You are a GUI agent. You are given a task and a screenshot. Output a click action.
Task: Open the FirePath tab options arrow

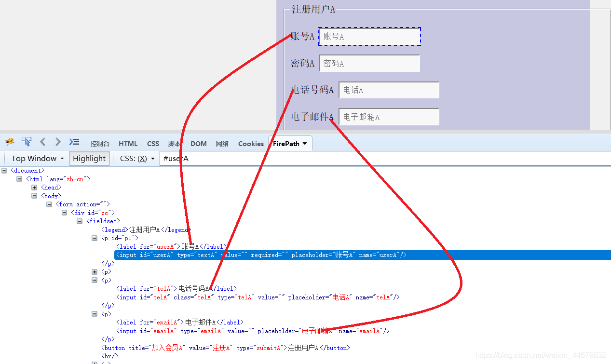click(305, 144)
